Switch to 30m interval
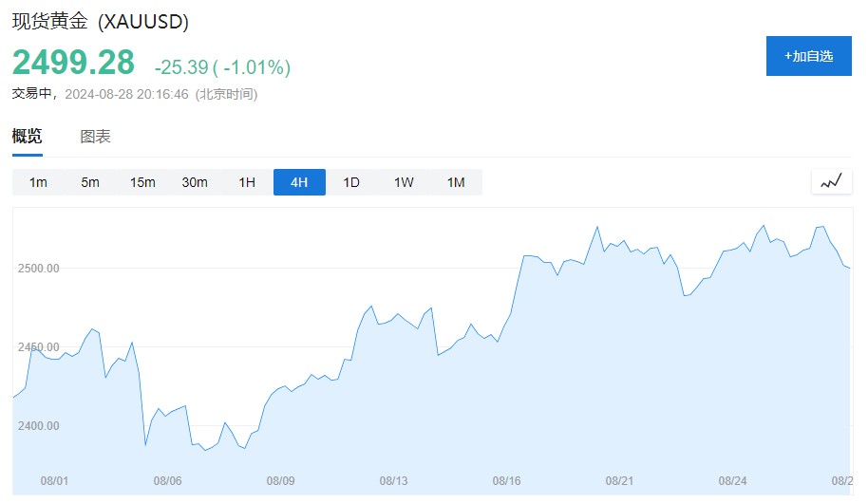The image size is (868, 503). coord(195,182)
